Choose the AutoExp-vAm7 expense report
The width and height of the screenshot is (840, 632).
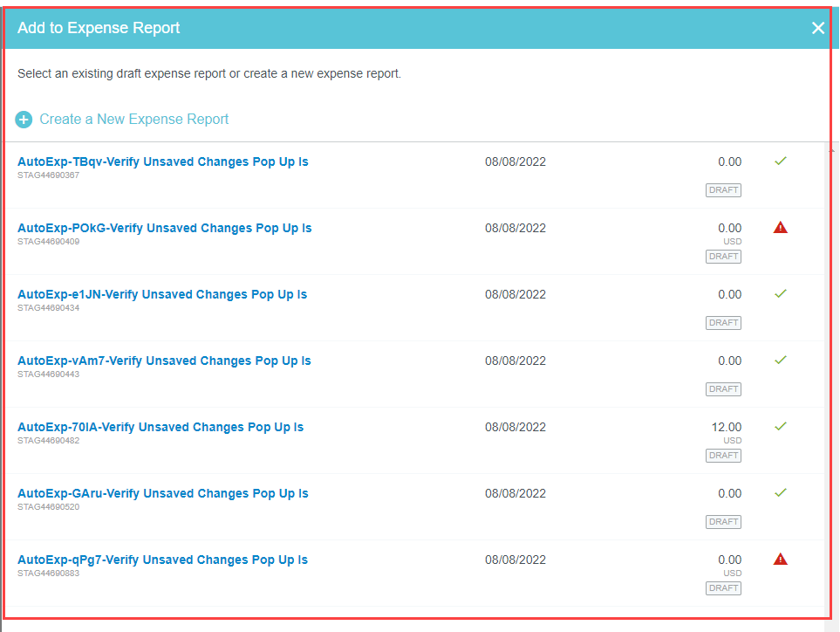pyautogui.click(x=164, y=361)
